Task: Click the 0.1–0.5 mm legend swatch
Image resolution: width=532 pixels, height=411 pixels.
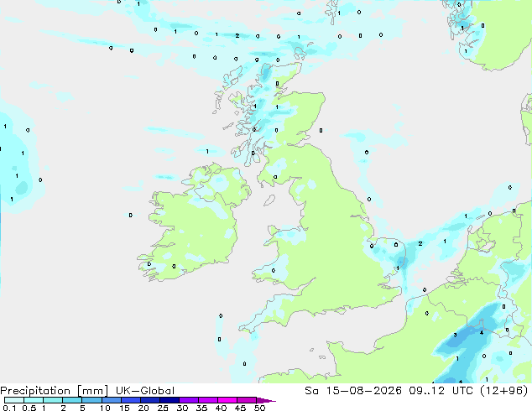Action: coord(14,400)
